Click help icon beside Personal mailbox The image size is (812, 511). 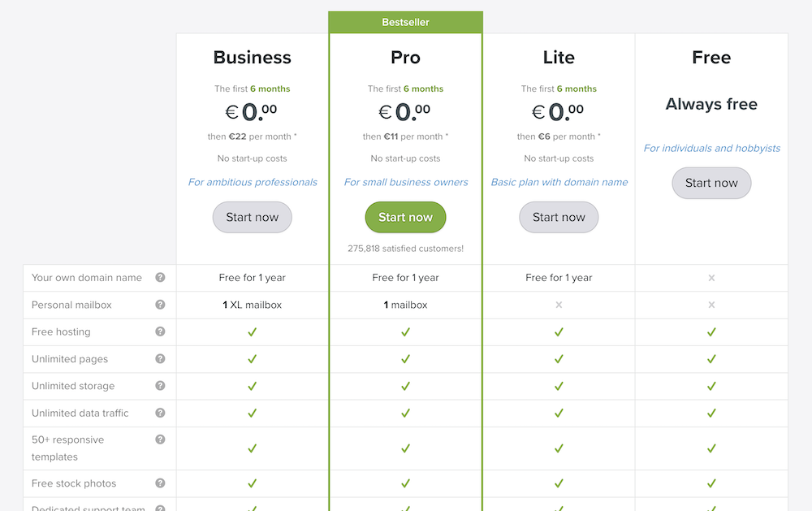(x=160, y=305)
